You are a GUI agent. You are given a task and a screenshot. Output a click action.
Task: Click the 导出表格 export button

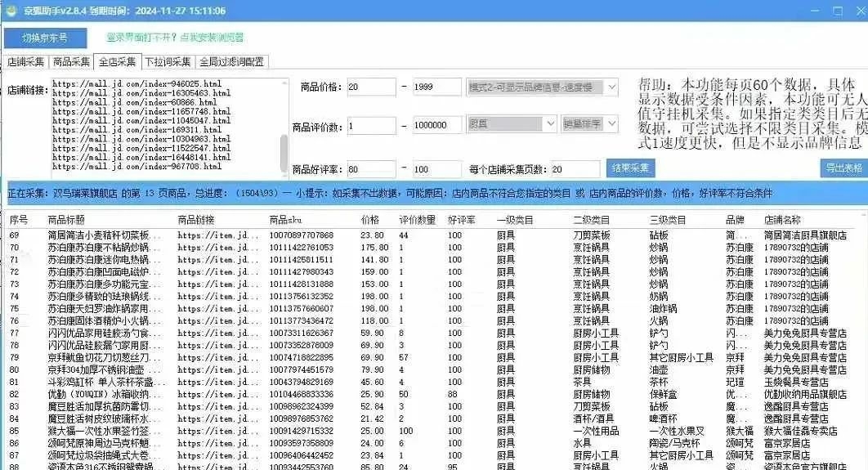point(842,168)
